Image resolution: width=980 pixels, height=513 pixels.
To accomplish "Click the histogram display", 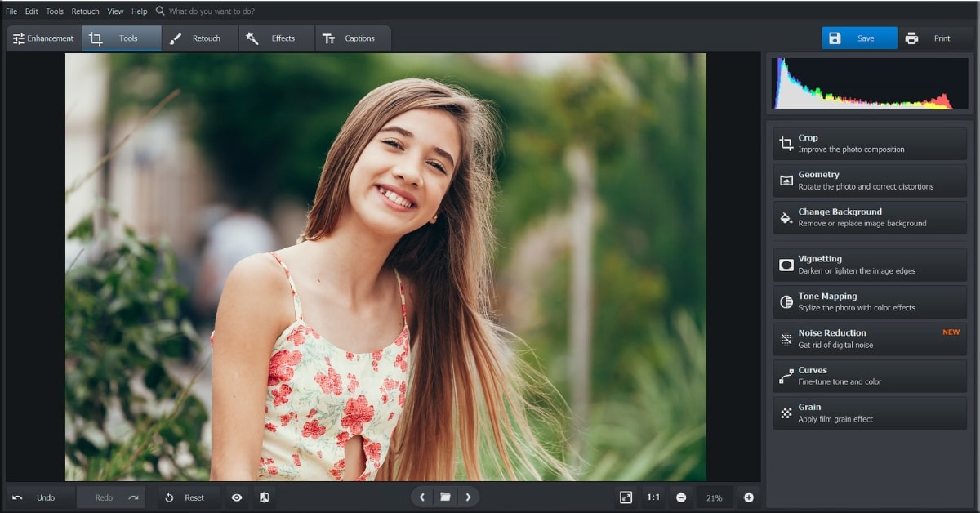I will (870, 83).
